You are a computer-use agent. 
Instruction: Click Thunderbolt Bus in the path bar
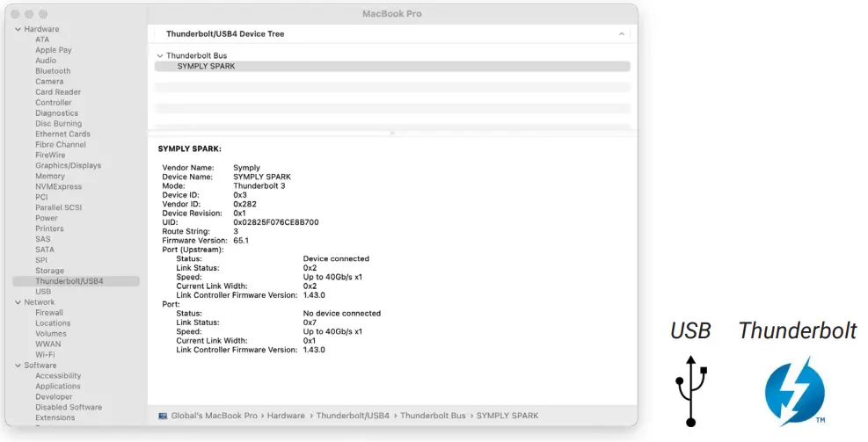[433, 416]
